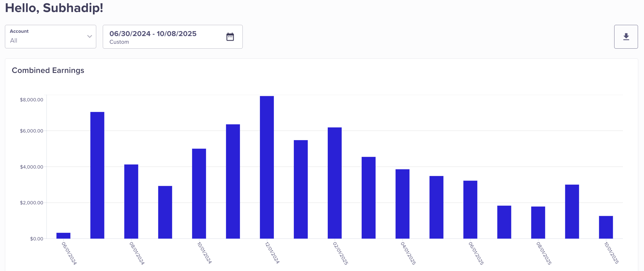Click the bar between 04/01/2025 and 06/01/2025

click(436, 207)
